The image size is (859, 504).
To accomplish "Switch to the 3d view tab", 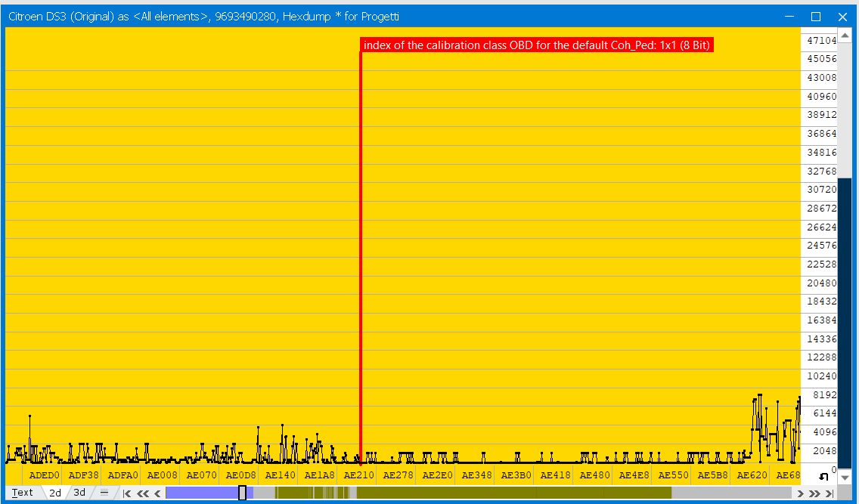I will coord(79,493).
